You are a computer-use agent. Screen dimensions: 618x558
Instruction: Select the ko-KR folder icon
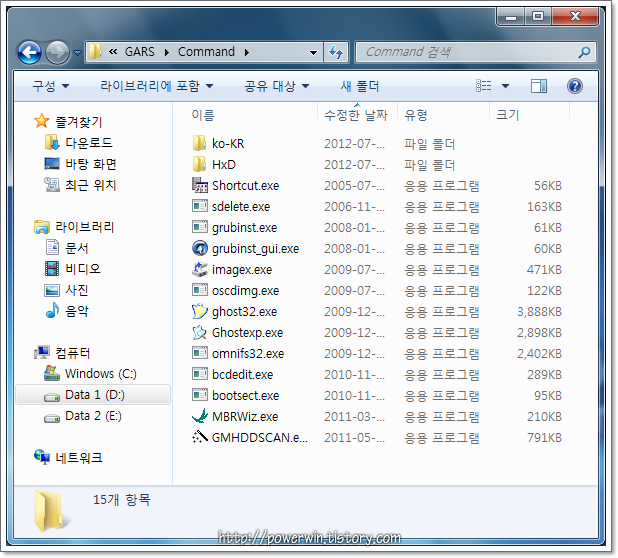[199, 143]
